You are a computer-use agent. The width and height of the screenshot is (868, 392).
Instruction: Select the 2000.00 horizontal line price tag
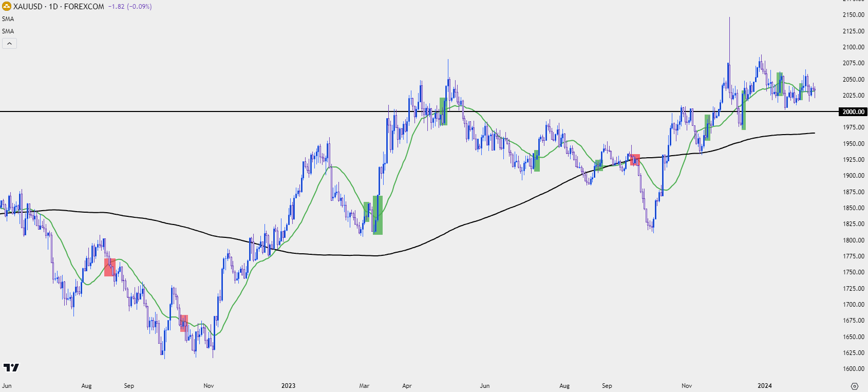[x=853, y=111]
